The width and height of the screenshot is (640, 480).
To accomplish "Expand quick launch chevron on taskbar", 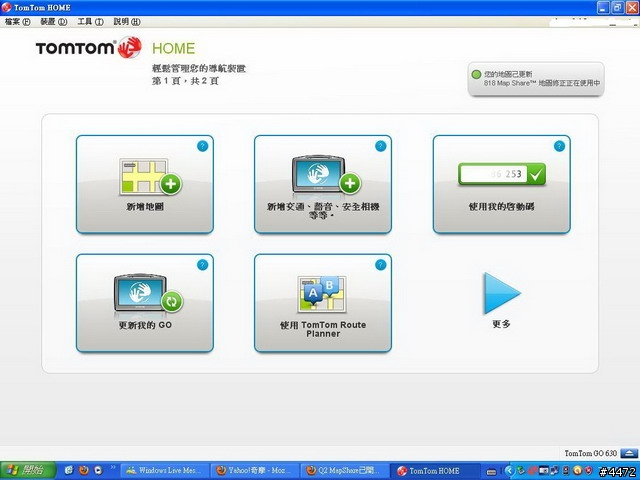I will (x=113, y=467).
